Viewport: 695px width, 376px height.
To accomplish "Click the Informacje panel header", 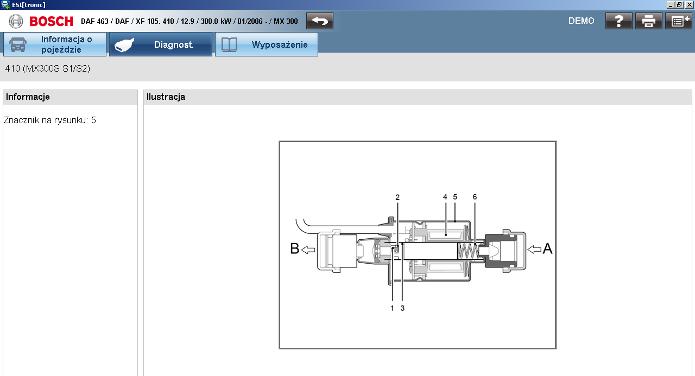I will pyautogui.click(x=70, y=97).
